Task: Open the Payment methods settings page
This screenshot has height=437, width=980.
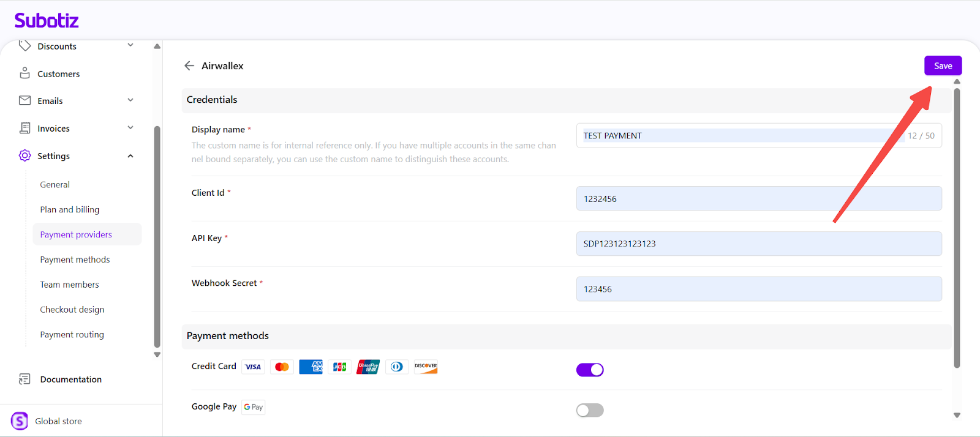Action: tap(75, 260)
